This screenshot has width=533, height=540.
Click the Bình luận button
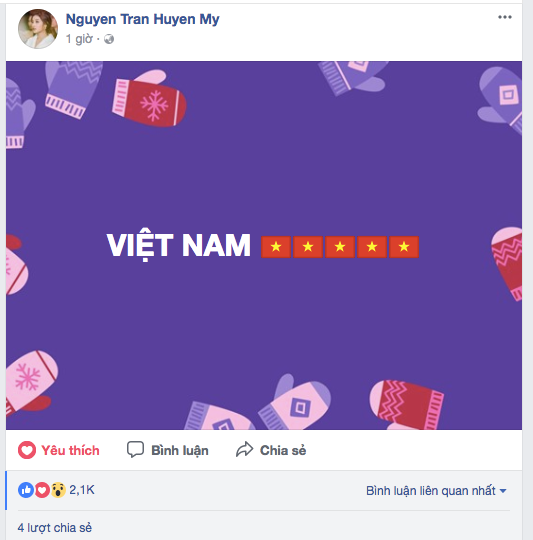point(168,450)
